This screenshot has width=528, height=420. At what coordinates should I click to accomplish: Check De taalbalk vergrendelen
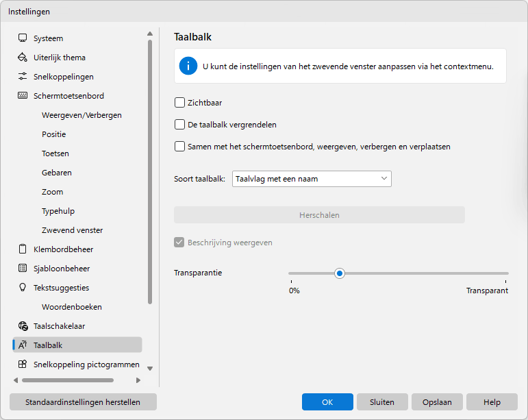180,125
